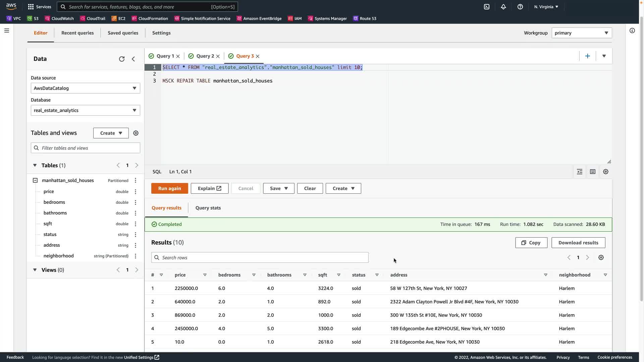Open the Workgroup primary dropdown
Viewport: 644px width, 362px height.
[582, 33]
